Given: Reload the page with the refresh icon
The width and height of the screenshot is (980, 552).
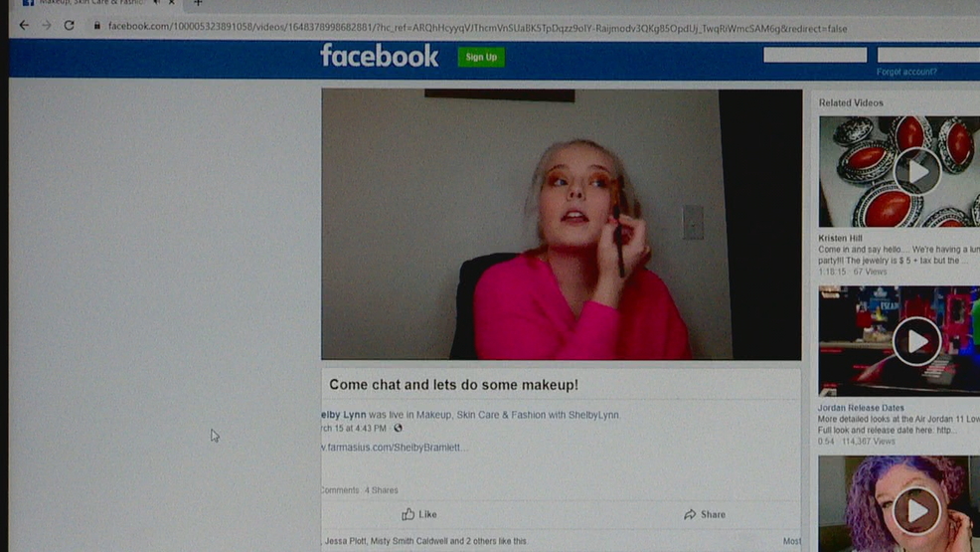Looking at the screenshot, I should [69, 26].
